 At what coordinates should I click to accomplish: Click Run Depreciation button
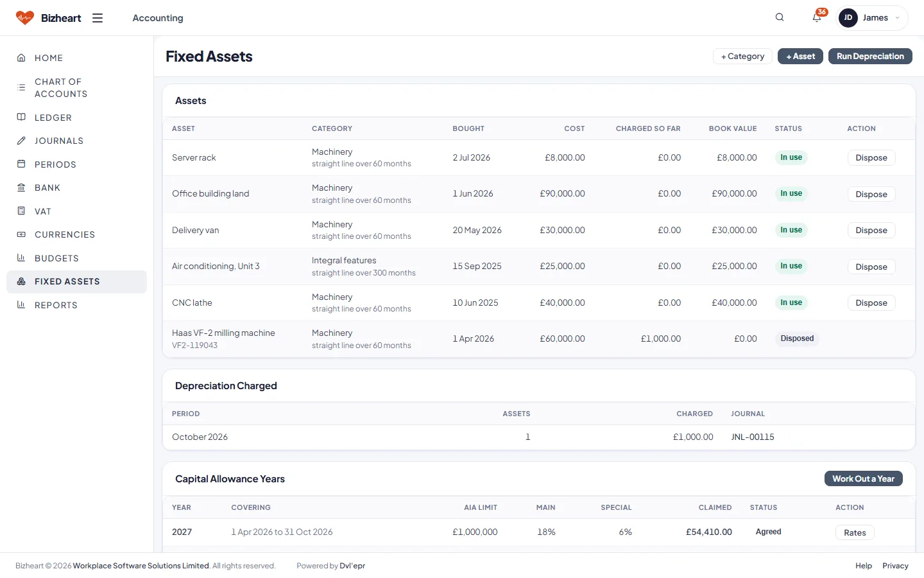[x=870, y=57]
